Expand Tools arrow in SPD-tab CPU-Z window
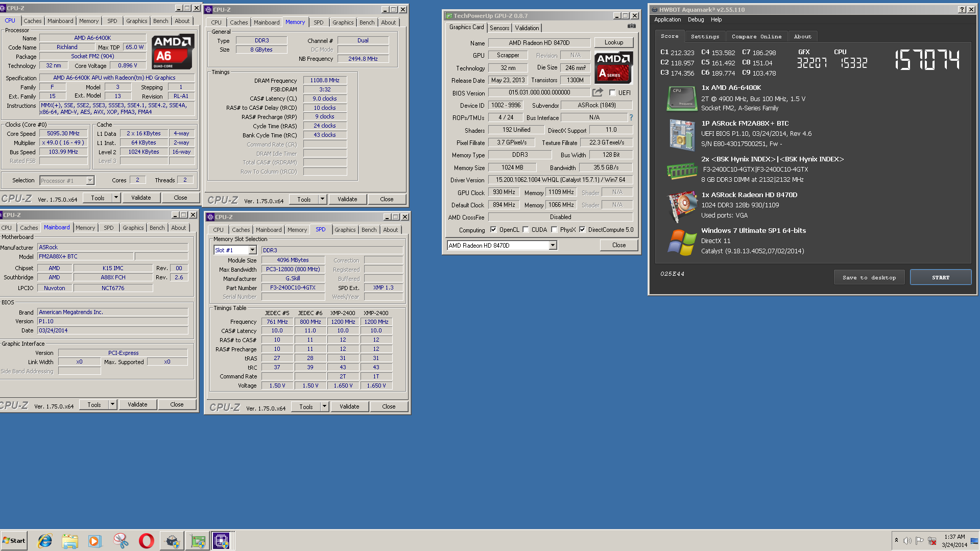The width and height of the screenshot is (980, 551). point(324,406)
